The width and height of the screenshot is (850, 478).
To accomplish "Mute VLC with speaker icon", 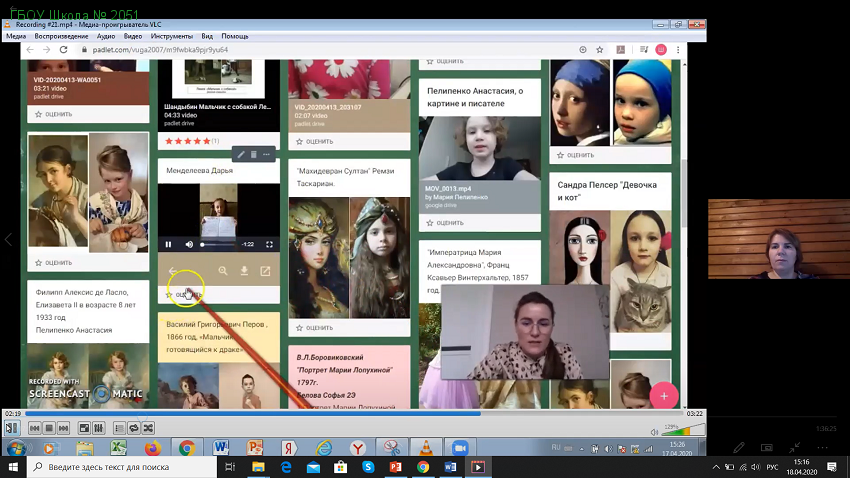I will tap(654, 432).
